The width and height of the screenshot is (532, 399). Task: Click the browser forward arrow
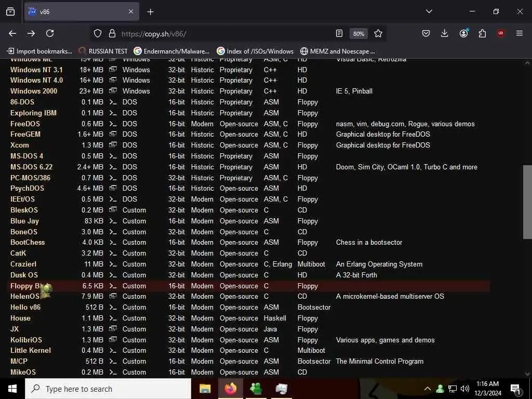click(31, 33)
